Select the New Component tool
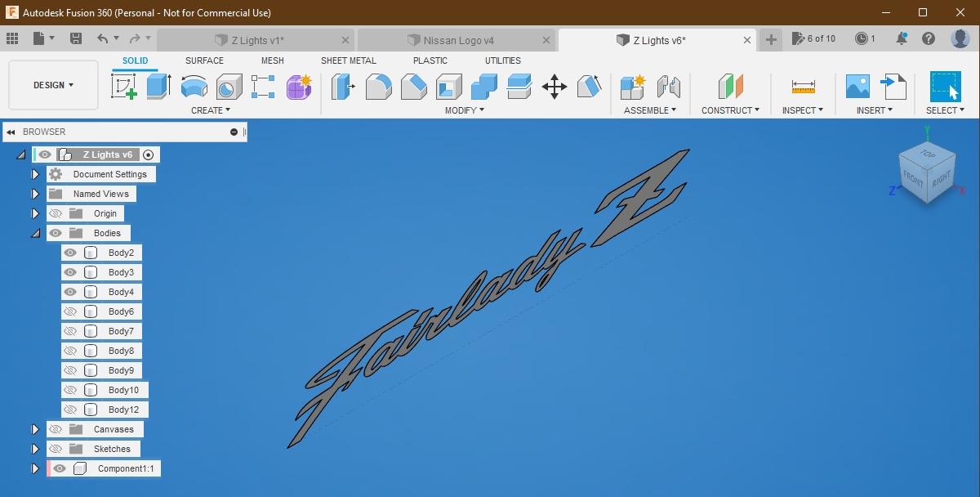 point(633,86)
